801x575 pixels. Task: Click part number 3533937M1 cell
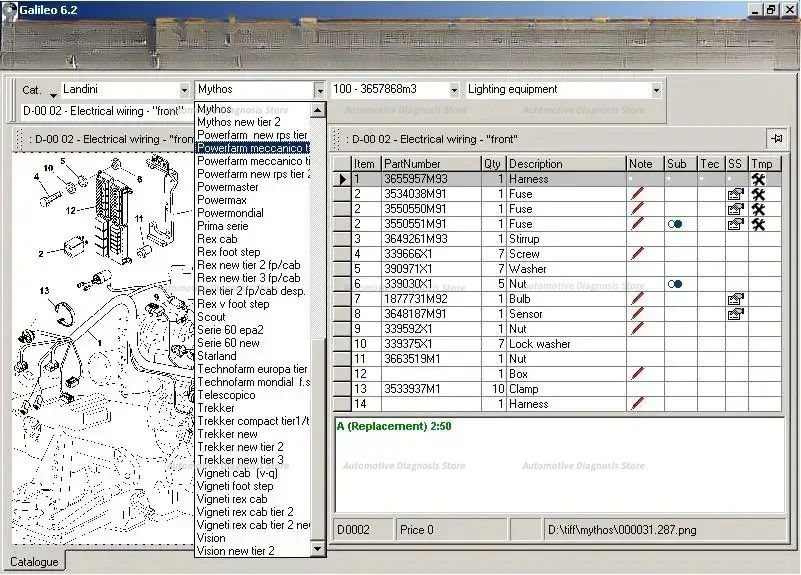432,389
